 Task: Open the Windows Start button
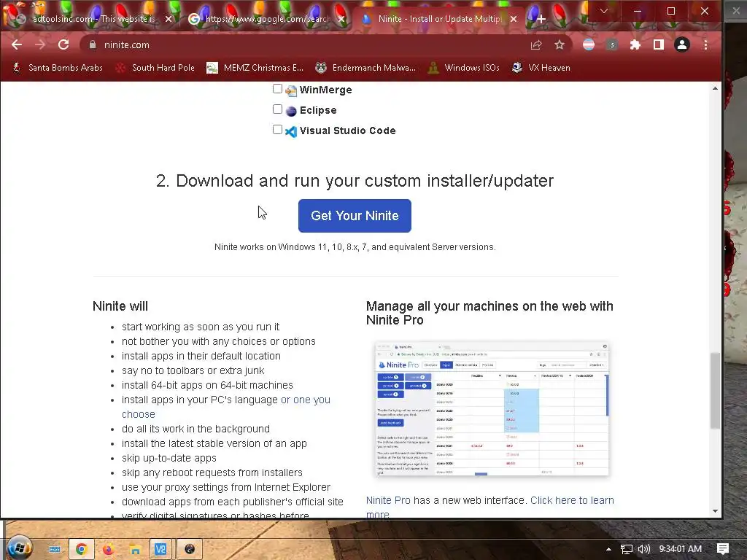point(18,548)
